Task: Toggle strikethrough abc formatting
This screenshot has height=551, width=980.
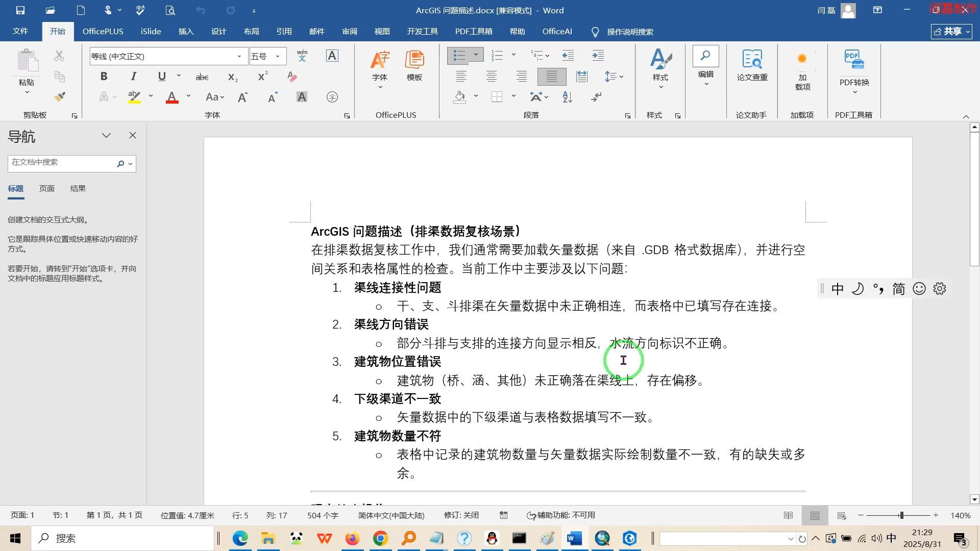Action: coord(202,77)
